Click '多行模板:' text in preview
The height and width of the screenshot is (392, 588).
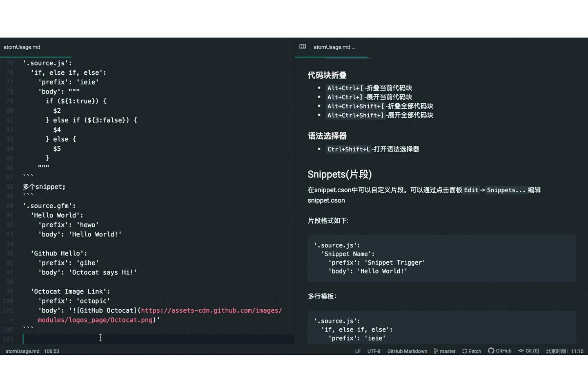click(x=322, y=296)
